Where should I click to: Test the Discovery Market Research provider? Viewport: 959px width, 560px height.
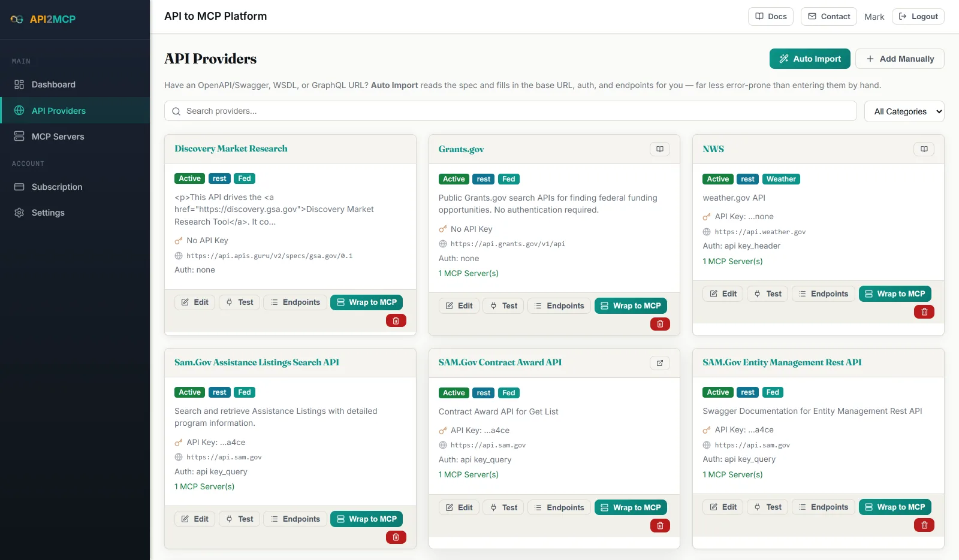click(239, 302)
